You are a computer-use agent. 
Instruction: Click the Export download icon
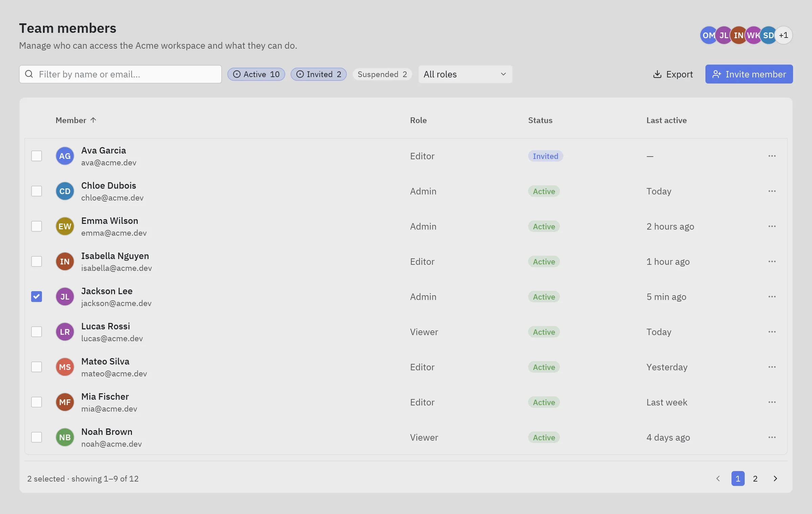[657, 74]
